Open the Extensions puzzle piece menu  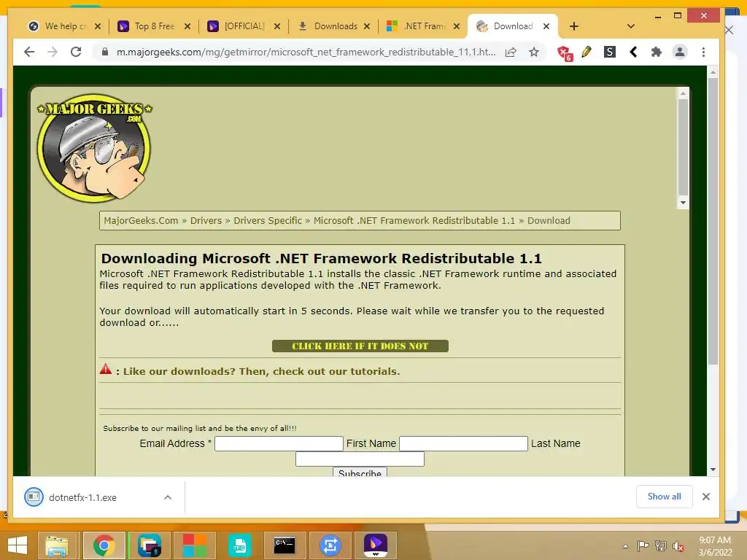coord(657,52)
